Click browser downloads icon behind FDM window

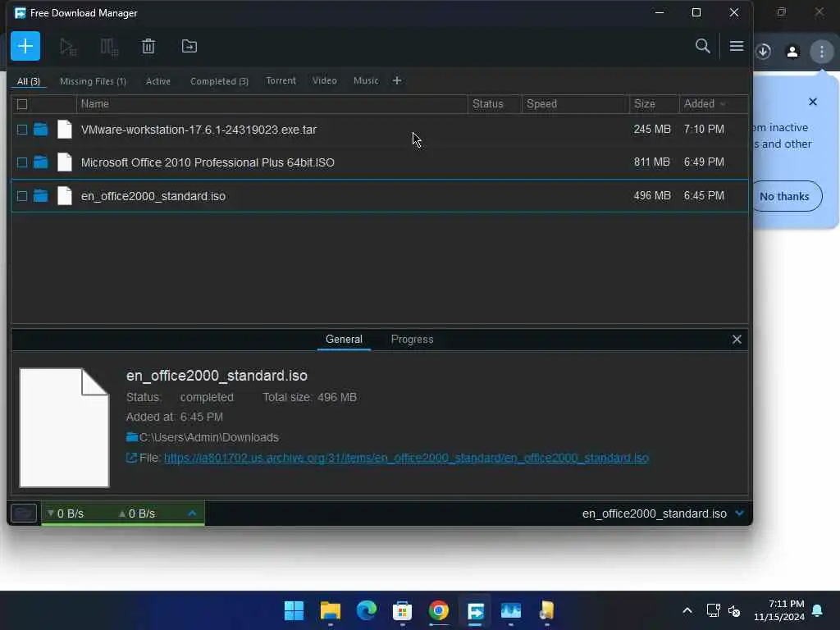(x=764, y=52)
